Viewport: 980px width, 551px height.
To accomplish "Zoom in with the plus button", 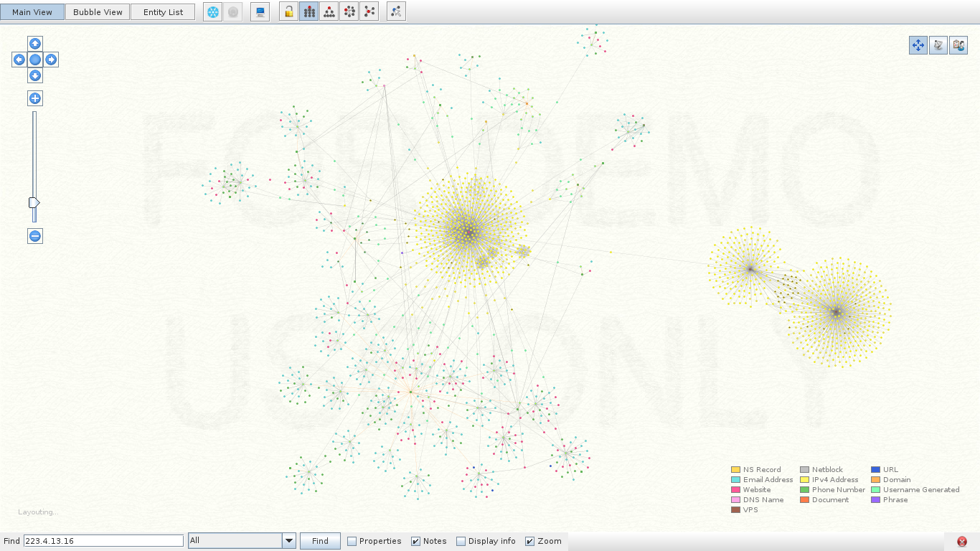I will coord(35,98).
